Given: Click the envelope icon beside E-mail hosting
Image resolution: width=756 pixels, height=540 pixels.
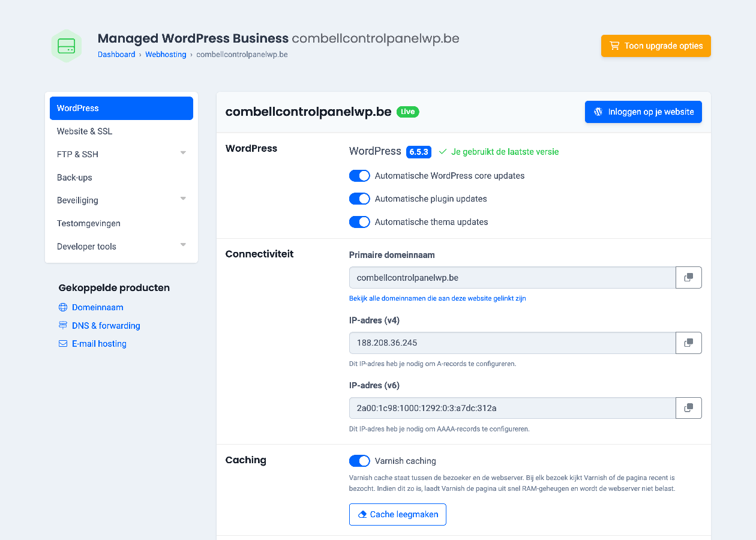Looking at the screenshot, I should coord(63,344).
